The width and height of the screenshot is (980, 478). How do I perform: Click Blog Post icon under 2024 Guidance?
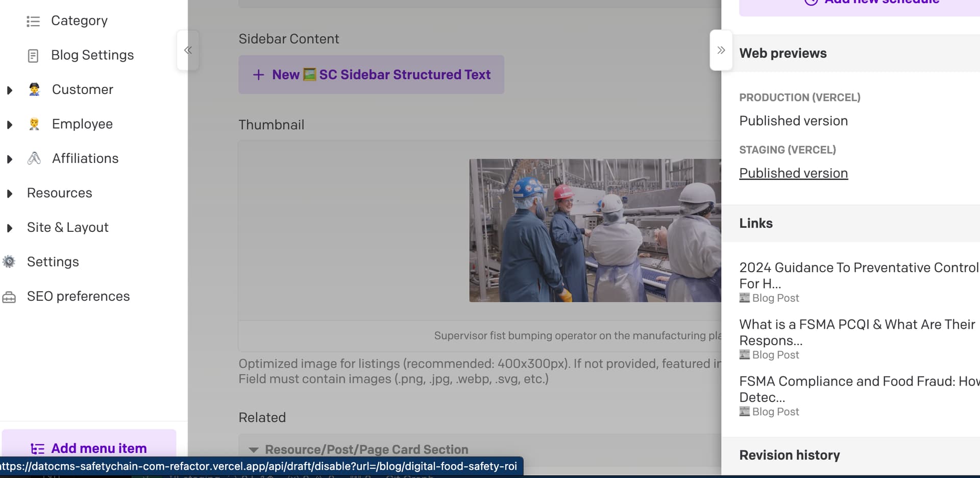click(x=745, y=298)
